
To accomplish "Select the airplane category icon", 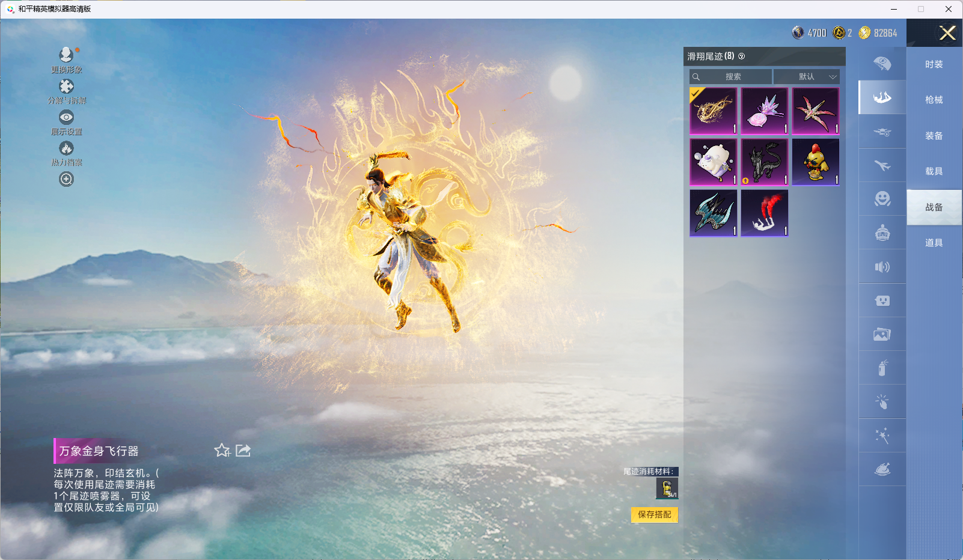I will pyautogui.click(x=882, y=165).
